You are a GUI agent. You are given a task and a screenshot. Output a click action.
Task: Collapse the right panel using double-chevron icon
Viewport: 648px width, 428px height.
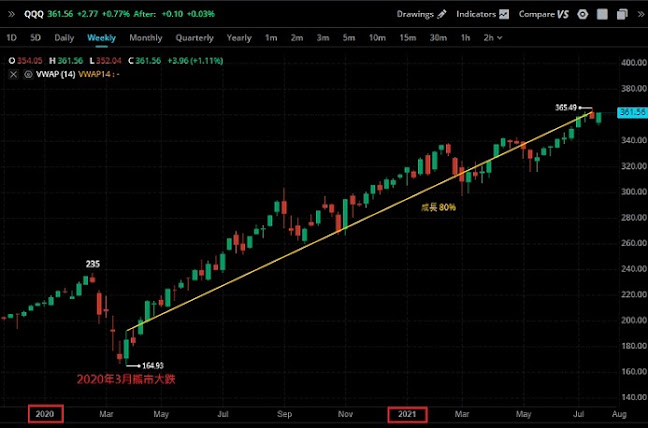coord(640,14)
